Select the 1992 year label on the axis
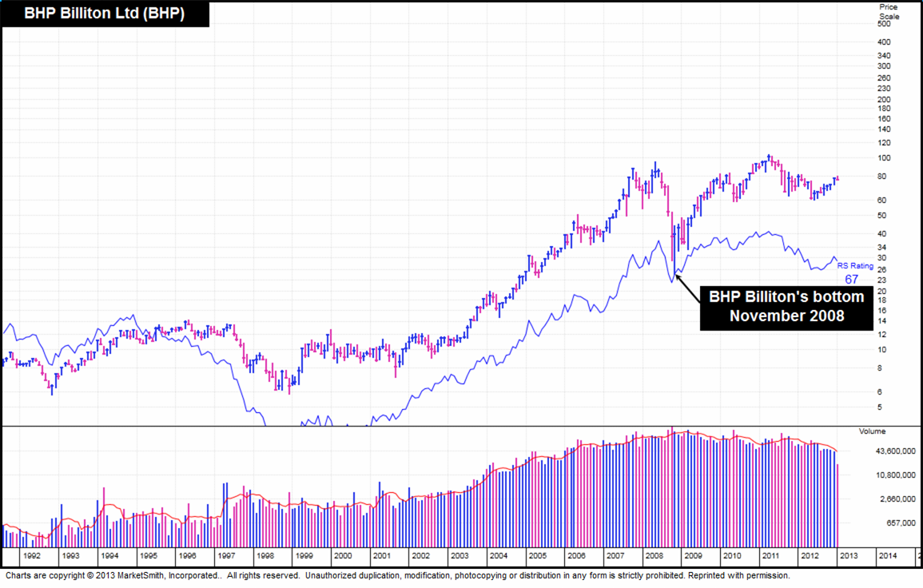The image size is (923, 588). click(32, 555)
